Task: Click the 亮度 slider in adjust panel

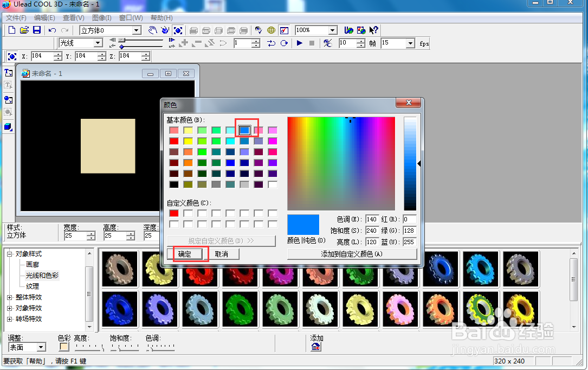Action: click(89, 347)
